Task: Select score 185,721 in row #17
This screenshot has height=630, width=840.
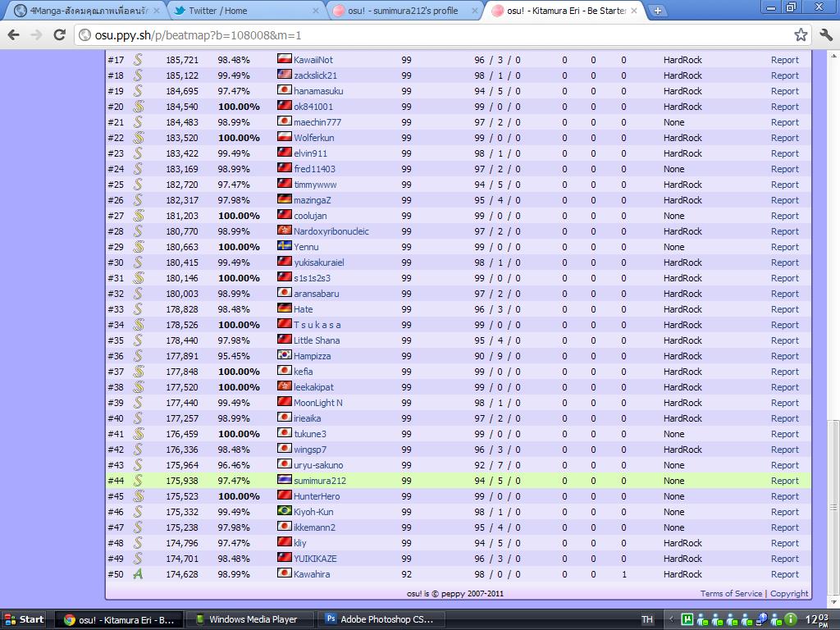Action: tap(182, 60)
